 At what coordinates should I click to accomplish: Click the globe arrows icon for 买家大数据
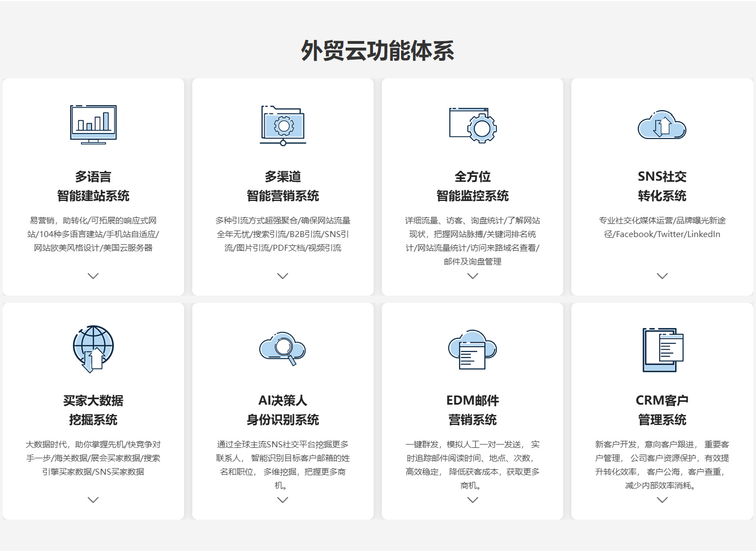pyautogui.click(x=93, y=349)
